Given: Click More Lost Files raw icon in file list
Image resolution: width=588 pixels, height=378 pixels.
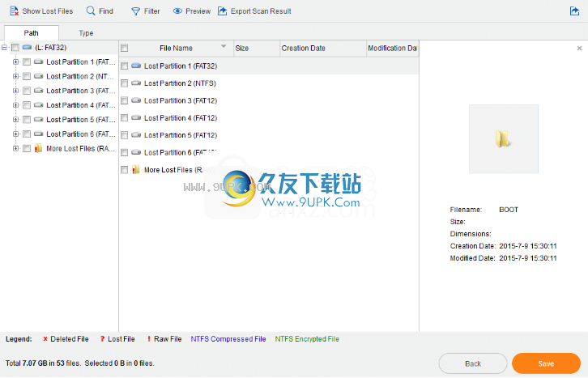Looking at the screenshot, I should 136,170.
